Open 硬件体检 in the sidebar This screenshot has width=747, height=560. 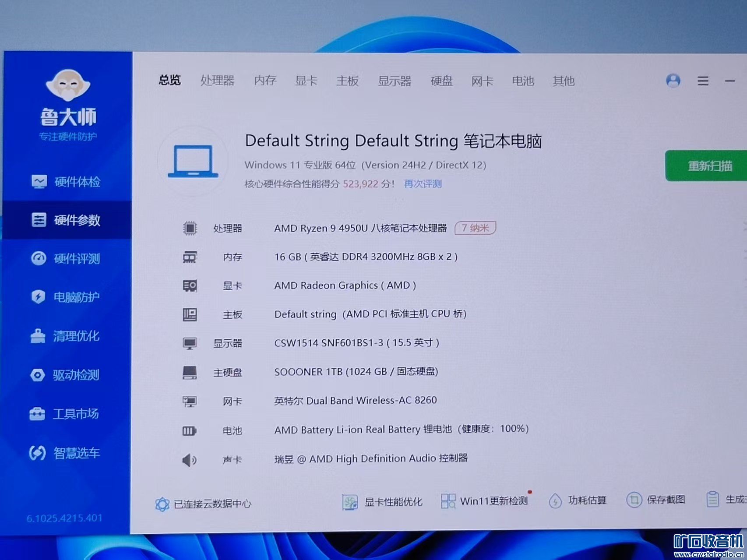click(67, 181)
